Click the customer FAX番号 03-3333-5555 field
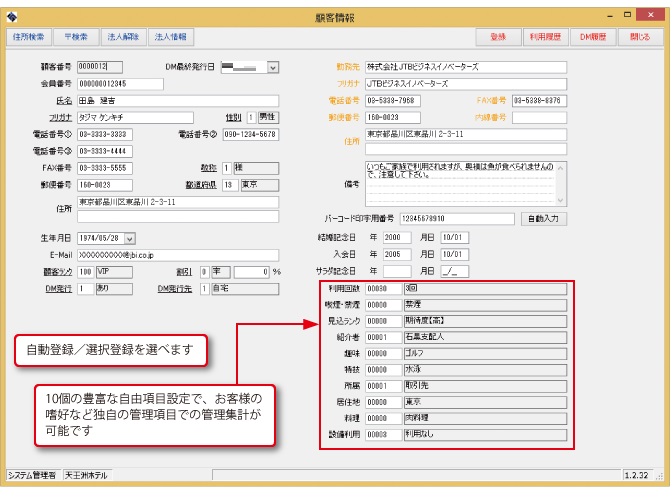Image resolution: width=672 pixels, height=500 pixels. [105, 168]
